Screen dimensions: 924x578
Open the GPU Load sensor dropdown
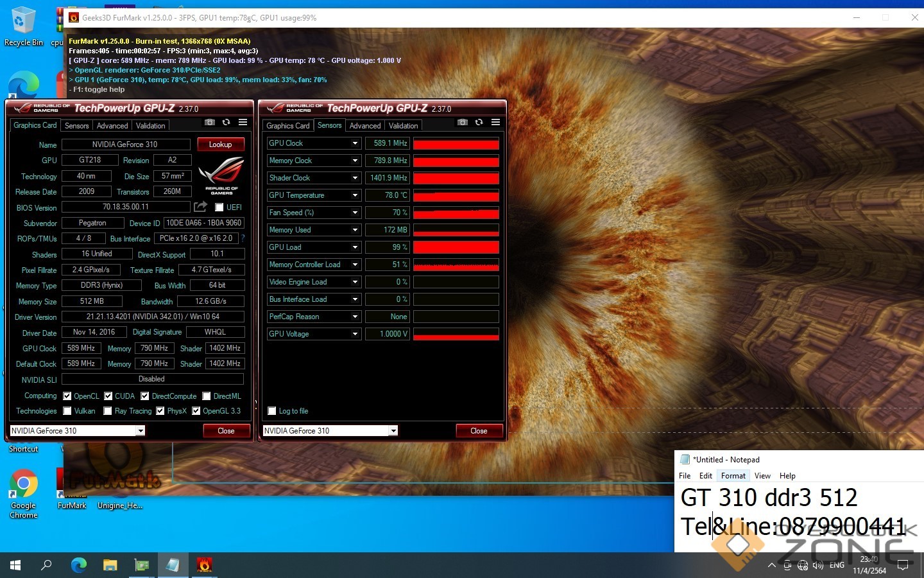[355, 247]
